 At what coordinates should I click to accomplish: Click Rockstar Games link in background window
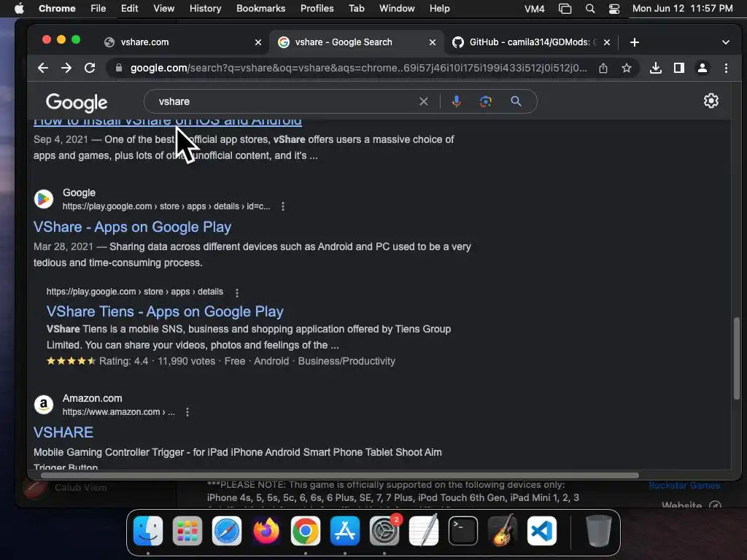coord(684,486)
